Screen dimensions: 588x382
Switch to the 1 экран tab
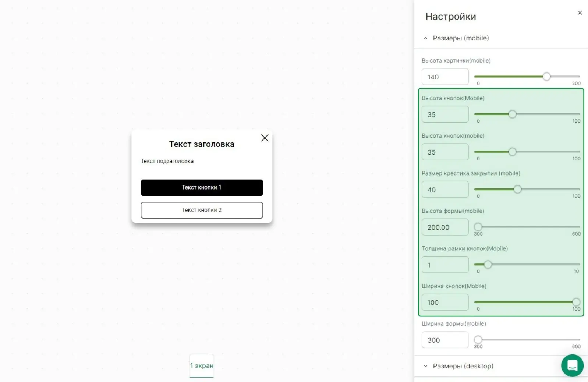[202, 366]
